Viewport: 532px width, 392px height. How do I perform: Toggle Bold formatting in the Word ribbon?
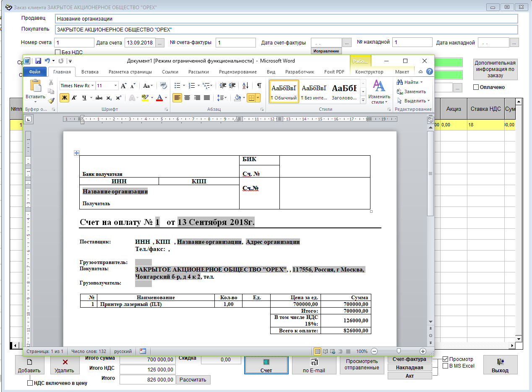(x=64, y=98)
